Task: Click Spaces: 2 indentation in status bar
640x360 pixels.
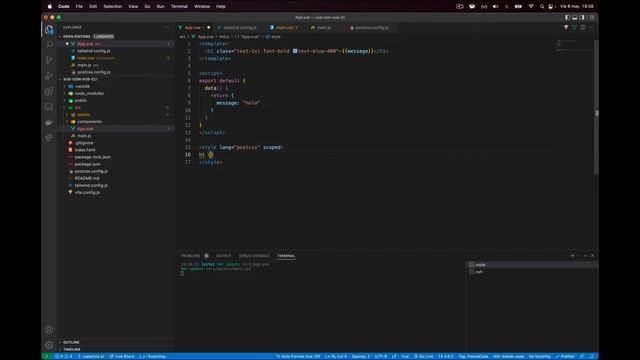Action: 360,356
